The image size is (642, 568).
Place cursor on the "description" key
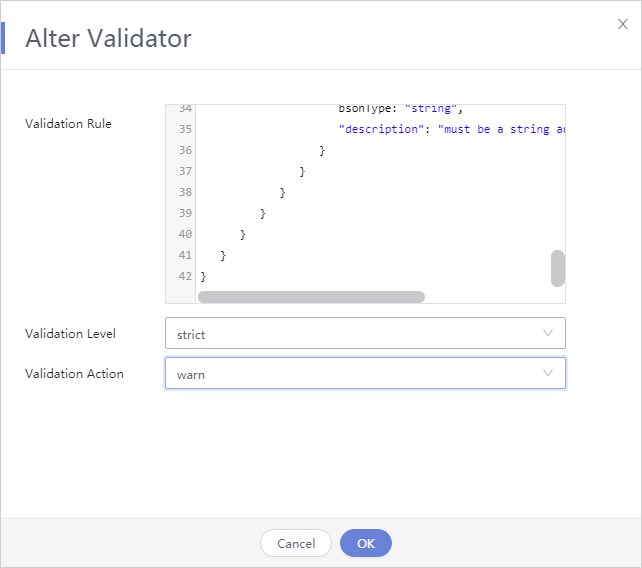tap(382, 129)
